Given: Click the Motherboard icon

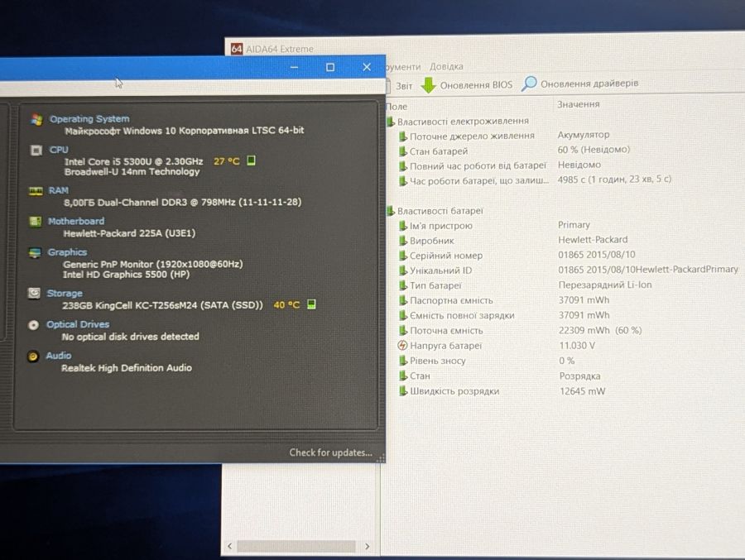Looking at the screenshot, I should point(35,222).
